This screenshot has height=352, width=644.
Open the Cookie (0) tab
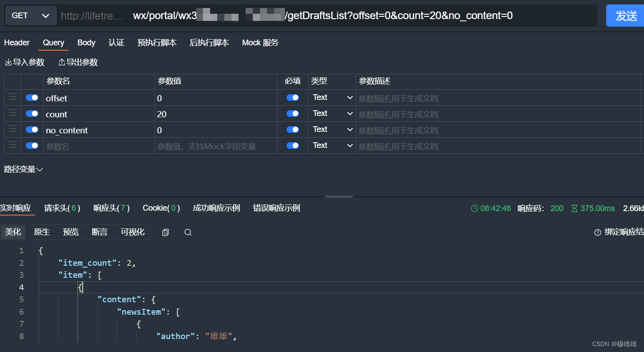pos(162,208)
